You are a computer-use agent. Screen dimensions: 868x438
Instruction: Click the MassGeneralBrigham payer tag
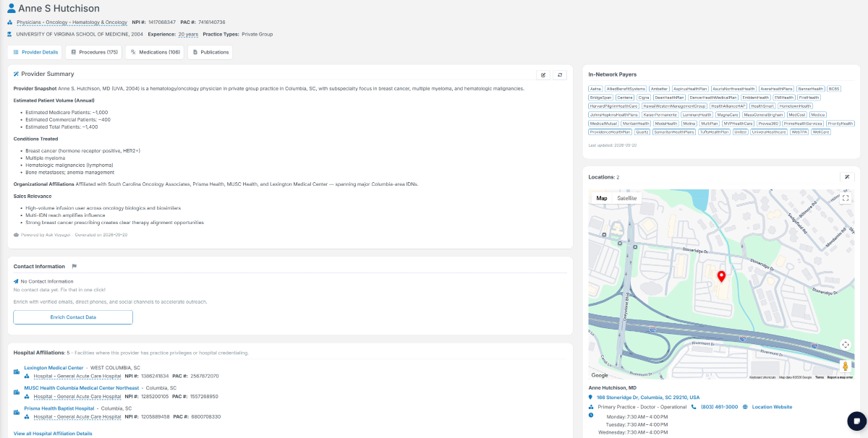pyautogui.click(x=763, y=115)
